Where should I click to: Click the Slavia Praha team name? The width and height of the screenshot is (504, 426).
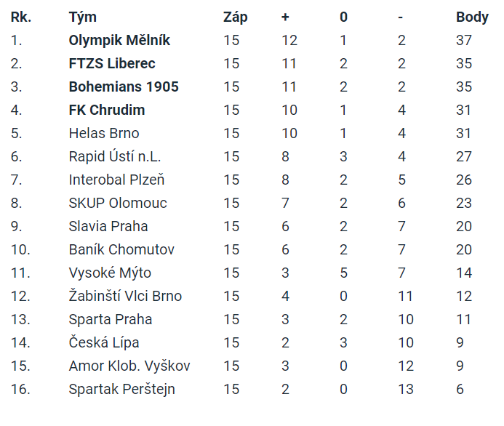pyautogui.click(x=108, y=226)
